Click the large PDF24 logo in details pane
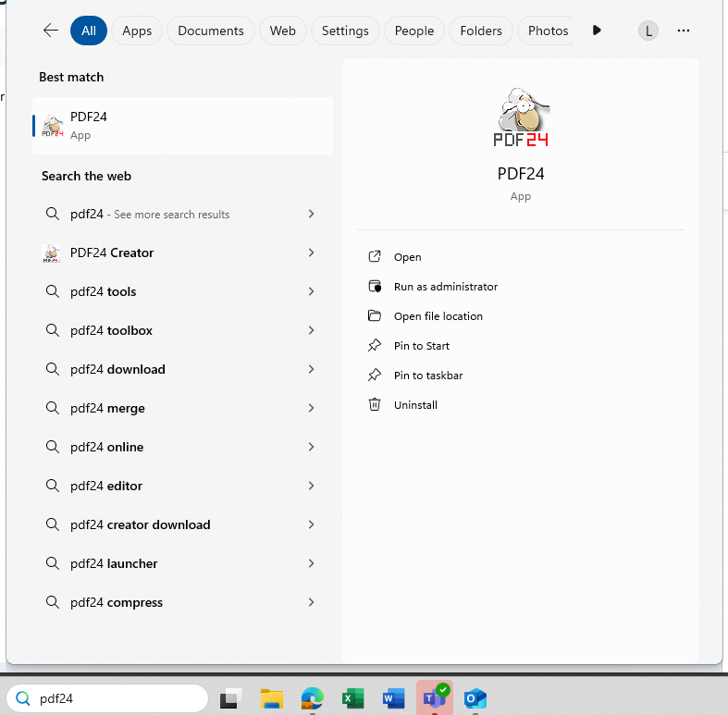The height and width of the screenshot is (715, 728). (521, 117)
